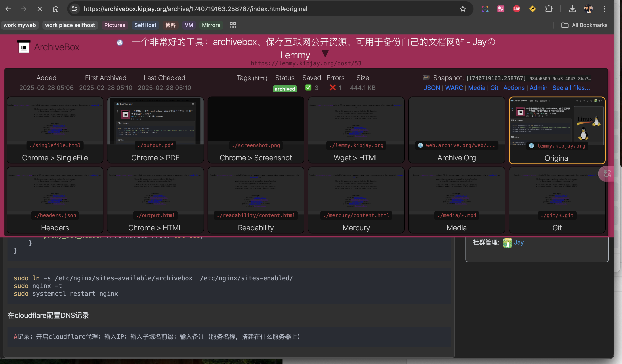Select the Headers card
Image resolution: width=622 pixels, height=364 pixels.
[x=55, y=200]
